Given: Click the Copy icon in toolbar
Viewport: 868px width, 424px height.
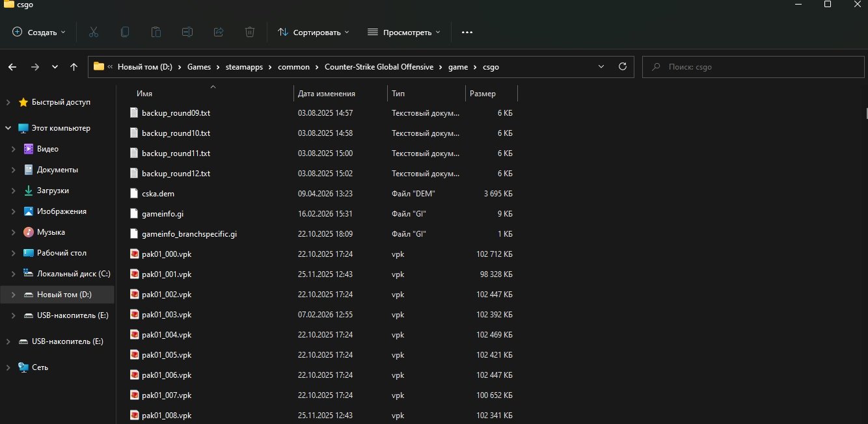Looking at the screenshot, I should coord(125,32).
